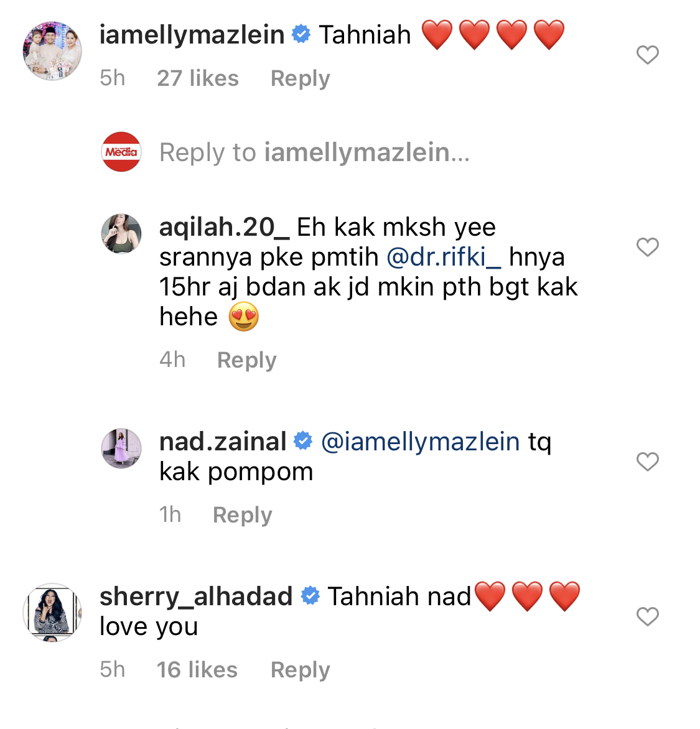Open nad.zainal username profile
The height and width of the screenshot is (729, 700).
223,442
